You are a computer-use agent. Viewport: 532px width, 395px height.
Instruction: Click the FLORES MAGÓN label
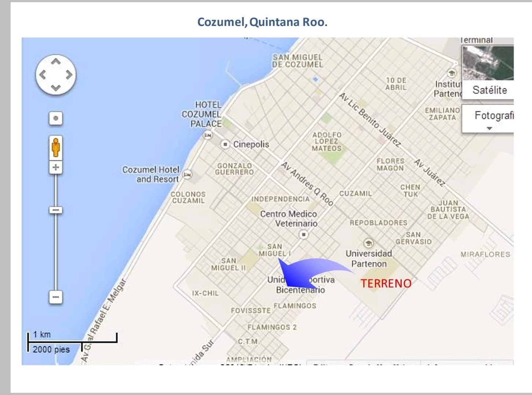pos(390,165)
